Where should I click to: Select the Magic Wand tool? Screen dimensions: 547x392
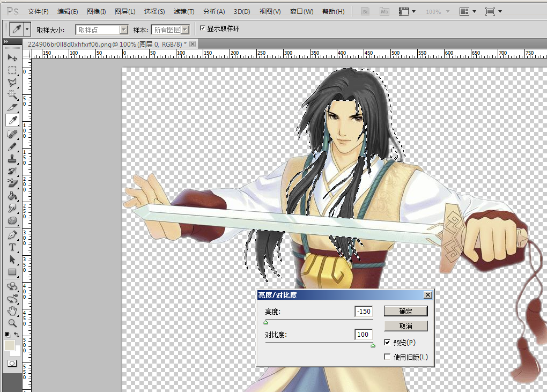click(x=12, y=95)
